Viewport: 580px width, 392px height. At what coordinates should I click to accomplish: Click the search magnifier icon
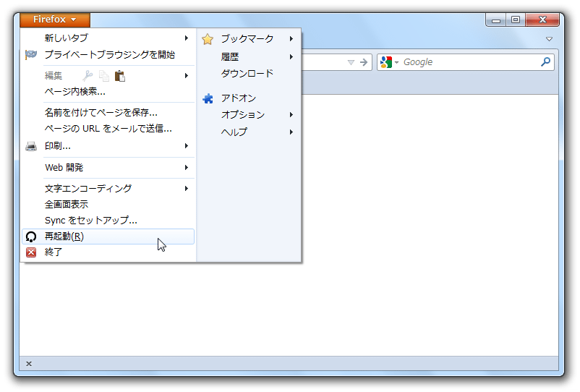(545, 61)
